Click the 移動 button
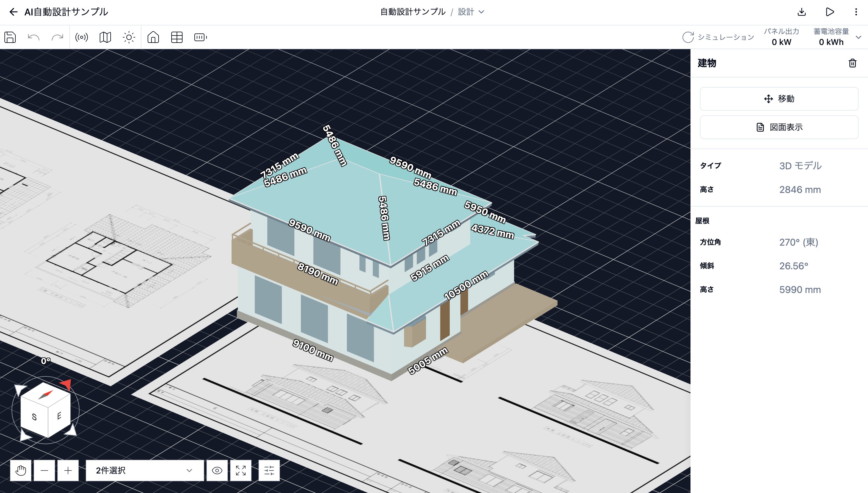This screenshot has height=493, width=868. [779, 99]
